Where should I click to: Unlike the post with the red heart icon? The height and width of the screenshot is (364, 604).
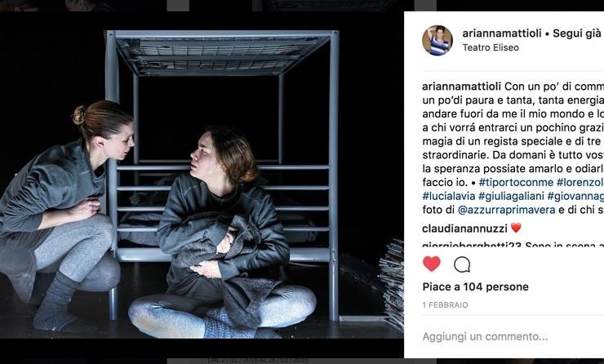pyautogui.click(x=432, y=264)
